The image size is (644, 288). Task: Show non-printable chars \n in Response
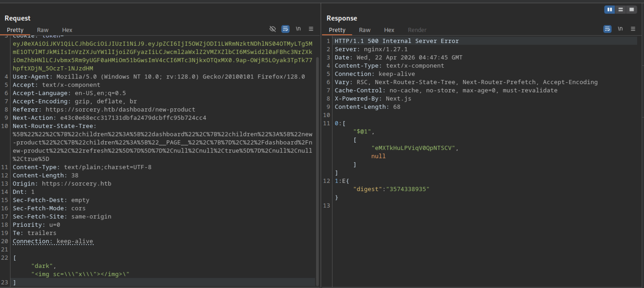coord(620,29)
